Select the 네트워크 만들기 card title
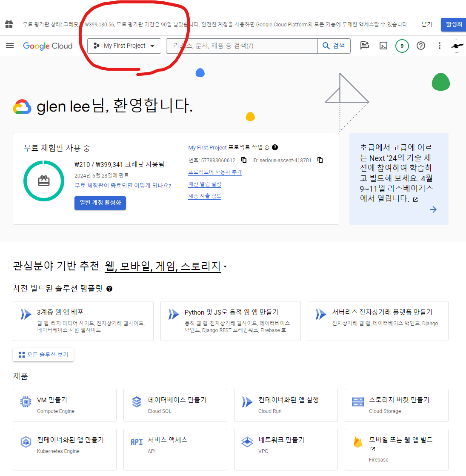The image size is (466, 476). click(281, 440)
